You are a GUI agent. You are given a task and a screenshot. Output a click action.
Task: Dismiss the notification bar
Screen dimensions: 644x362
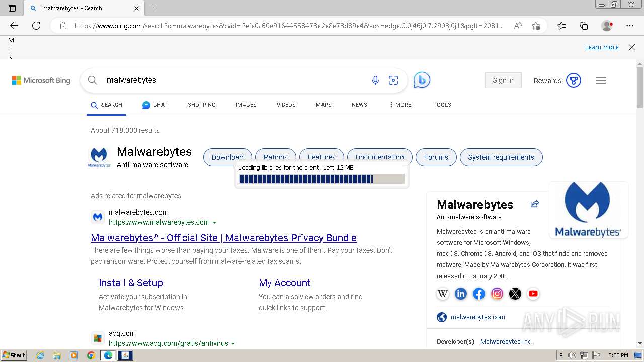[632, 47]
